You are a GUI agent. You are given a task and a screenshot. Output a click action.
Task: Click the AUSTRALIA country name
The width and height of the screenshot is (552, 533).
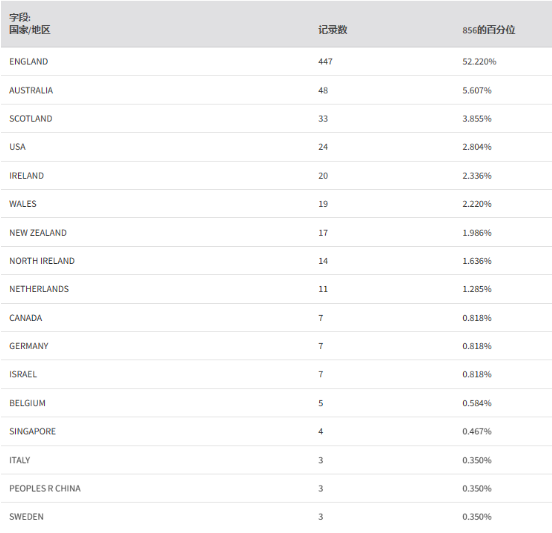tap(31, 90)
